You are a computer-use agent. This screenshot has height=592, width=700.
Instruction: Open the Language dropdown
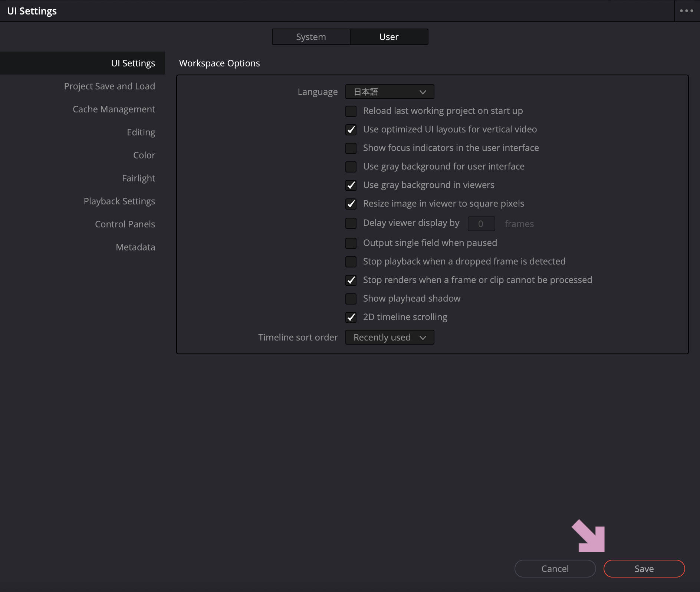tap(389, 92)
